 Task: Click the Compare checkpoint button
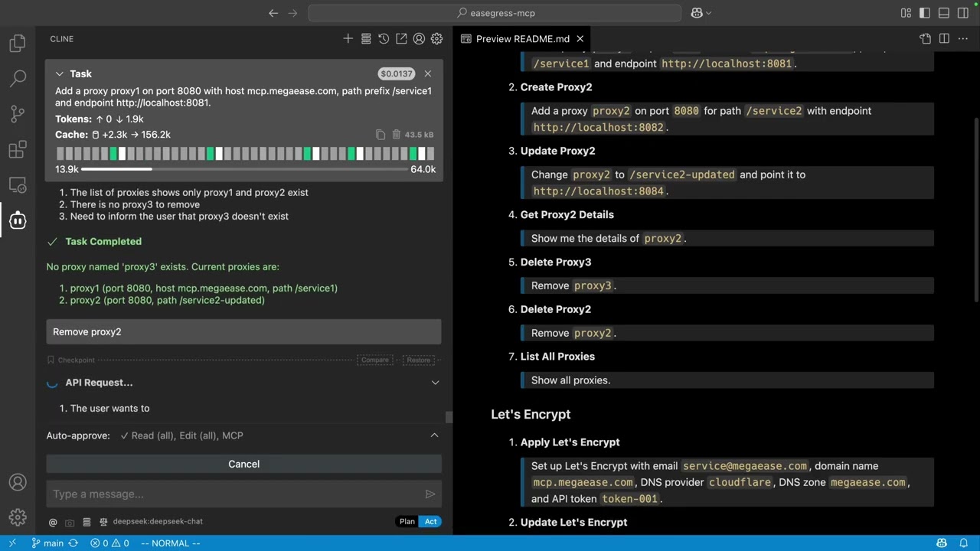(375, 360)
